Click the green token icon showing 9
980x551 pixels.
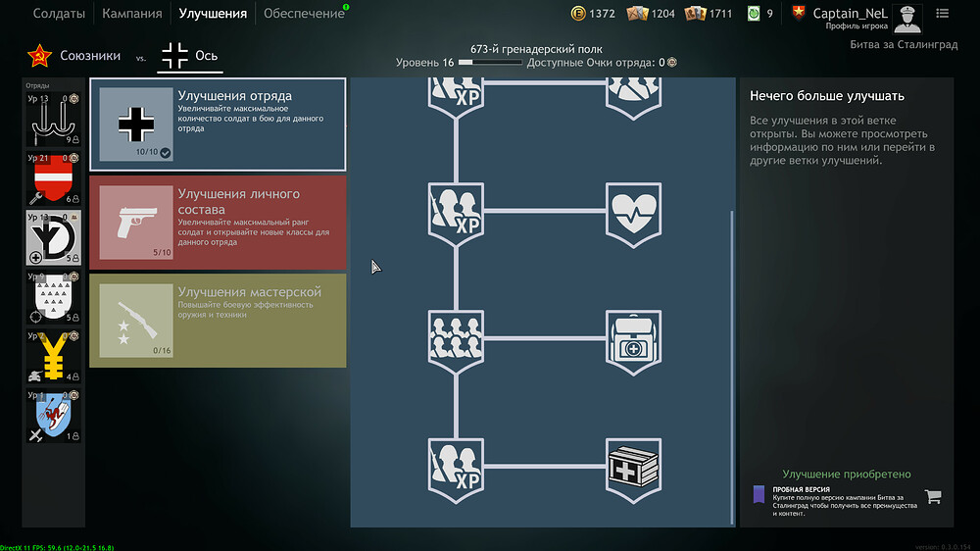tap(754, 13)
